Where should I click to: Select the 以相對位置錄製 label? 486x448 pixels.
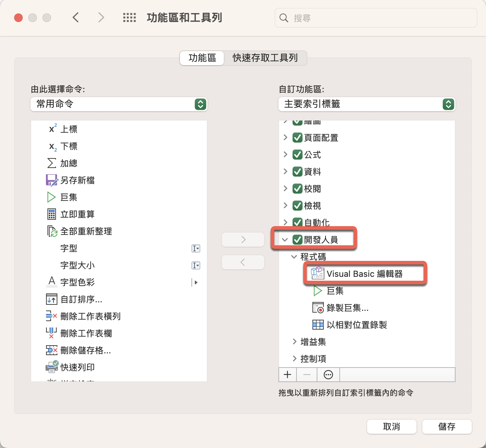pos(357,325)
